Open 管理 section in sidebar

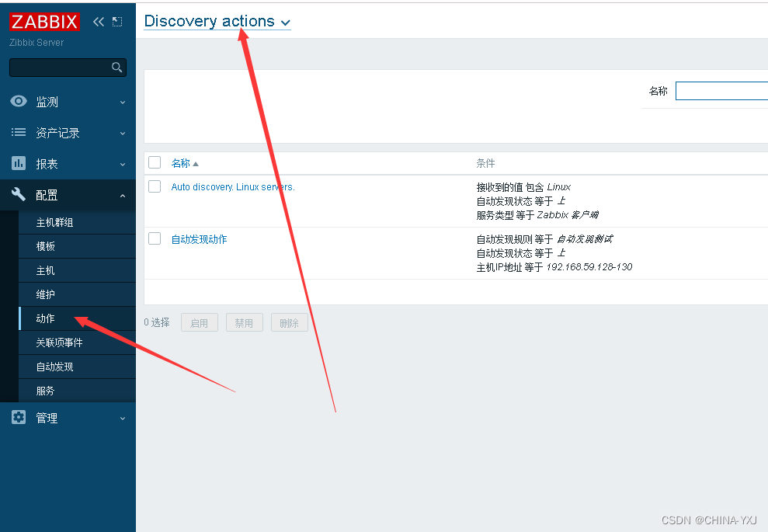pos(68,418)
